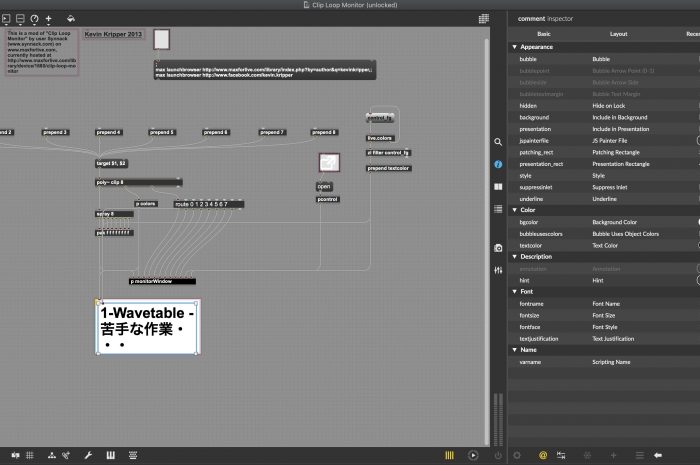This screenshot has width=700, height=465.
Task: Toggle the yellow vertical bars icon
Action: [x=450, y=455]
